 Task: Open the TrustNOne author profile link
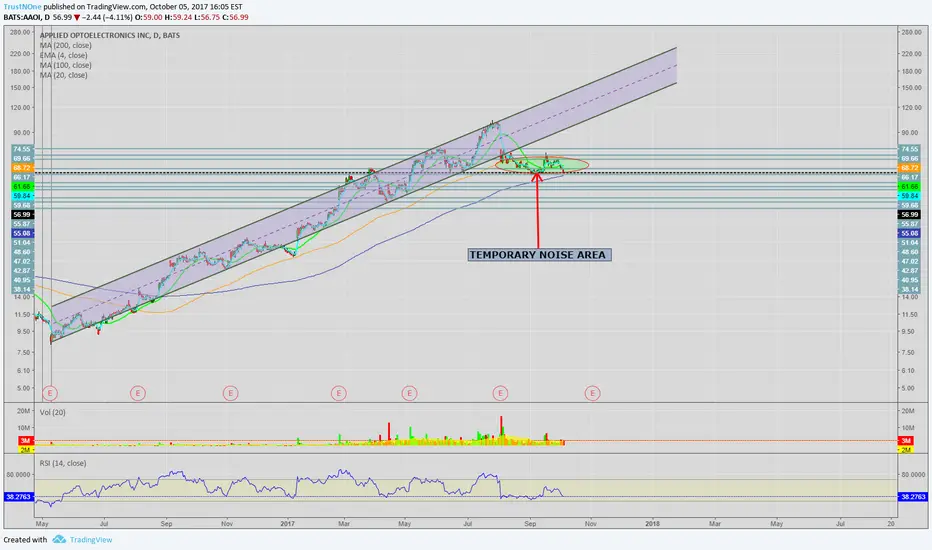(x=23, y=7)
